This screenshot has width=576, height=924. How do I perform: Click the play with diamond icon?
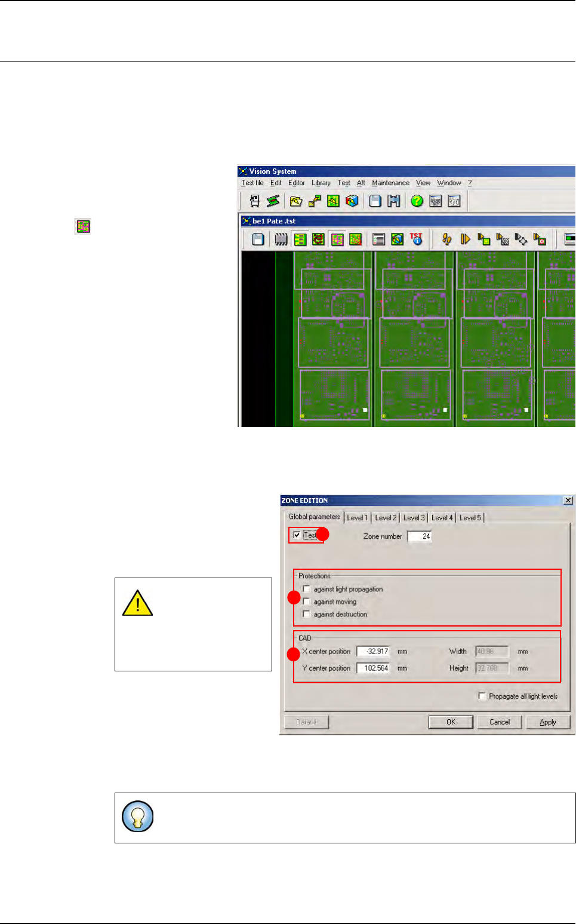(521, 240)
